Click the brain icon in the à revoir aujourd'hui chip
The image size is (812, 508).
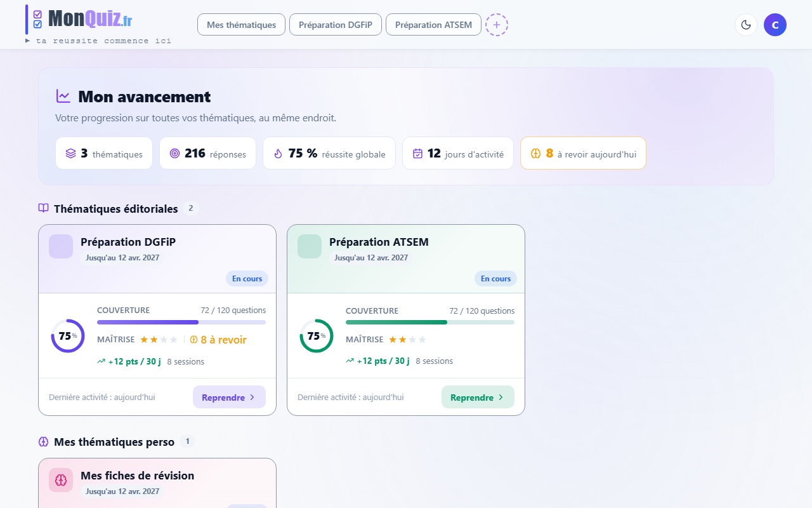pos(535,154)
